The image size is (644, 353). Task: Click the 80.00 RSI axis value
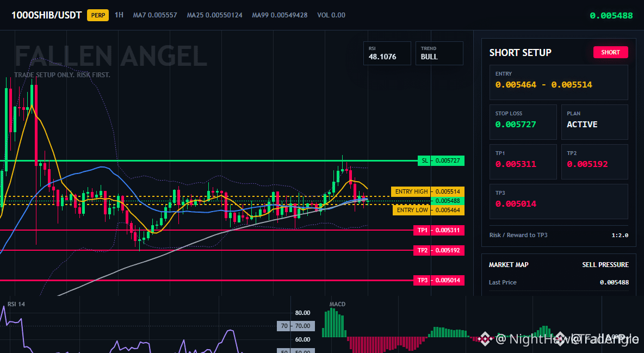tap(302, 313)
